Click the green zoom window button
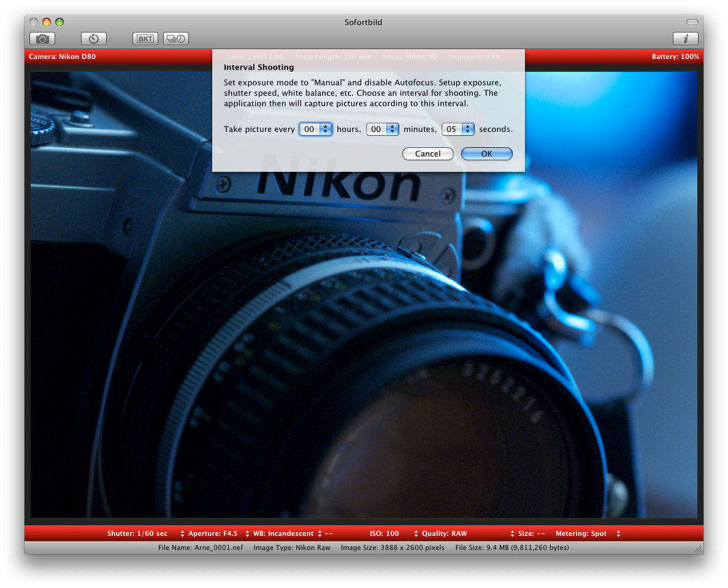The image size is (728, 588). 59,22
